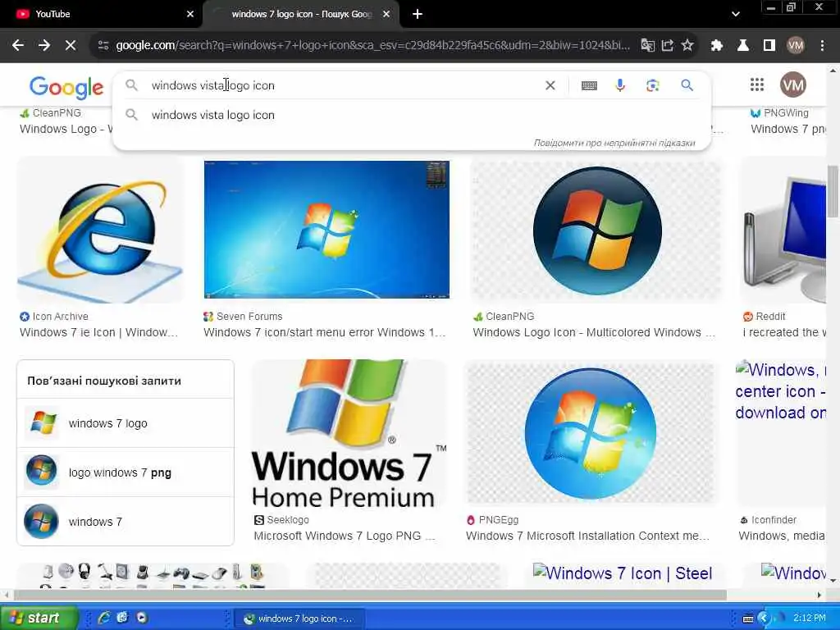The height and width of the screenshot is (630, 840).
Task: Open the Google account VM avatar
Action: click(793, 84)
